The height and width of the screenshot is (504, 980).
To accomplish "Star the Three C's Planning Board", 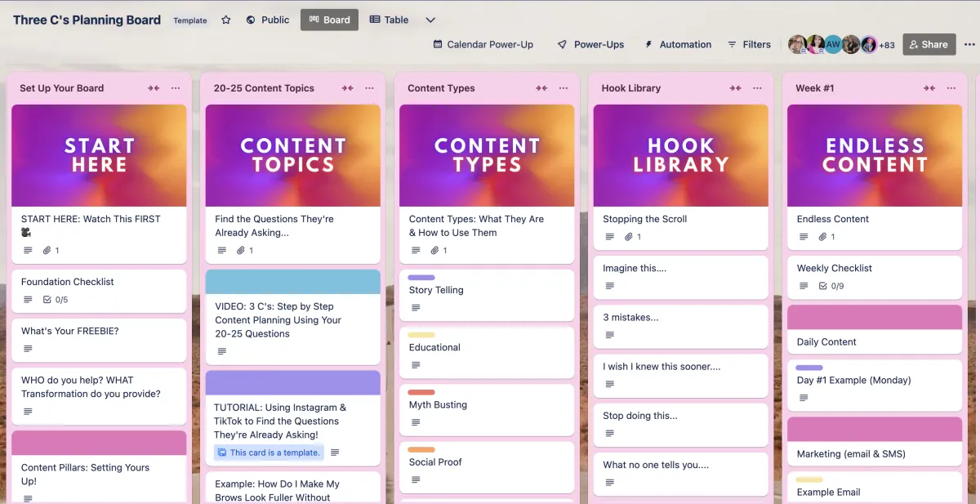I will click(x=226, y=20).
